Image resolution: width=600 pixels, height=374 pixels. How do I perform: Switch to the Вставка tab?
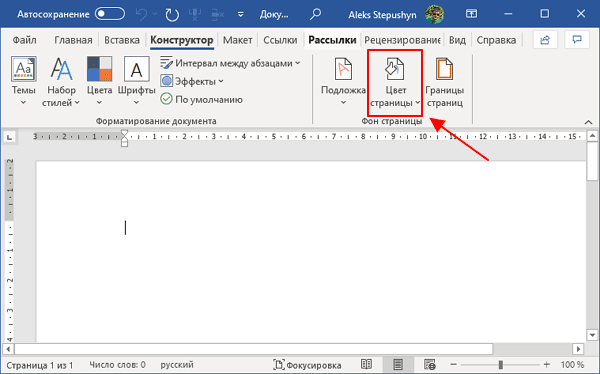[x=122, y=40]
